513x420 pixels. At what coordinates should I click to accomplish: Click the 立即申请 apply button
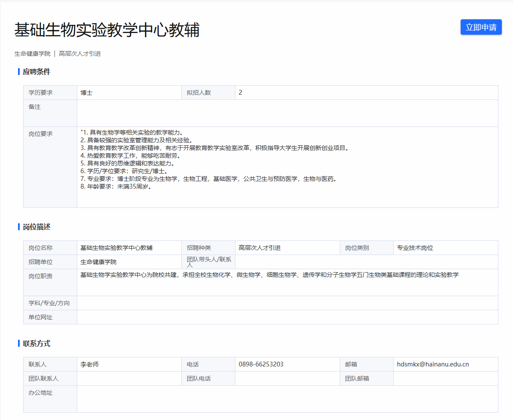(481, 27)
